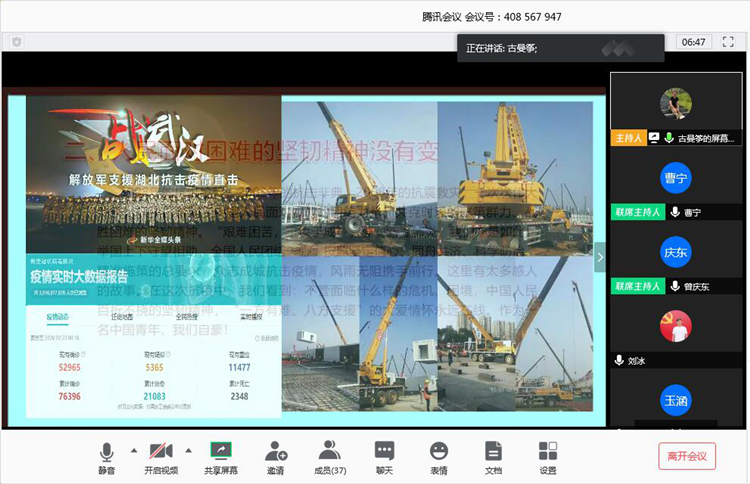Click the red 离开会议 leave button
750x484 pixels.
coord(687,457)
